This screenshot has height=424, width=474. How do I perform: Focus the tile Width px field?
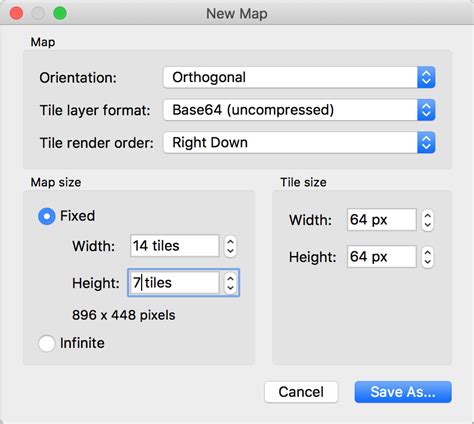(x=382, y=220)
